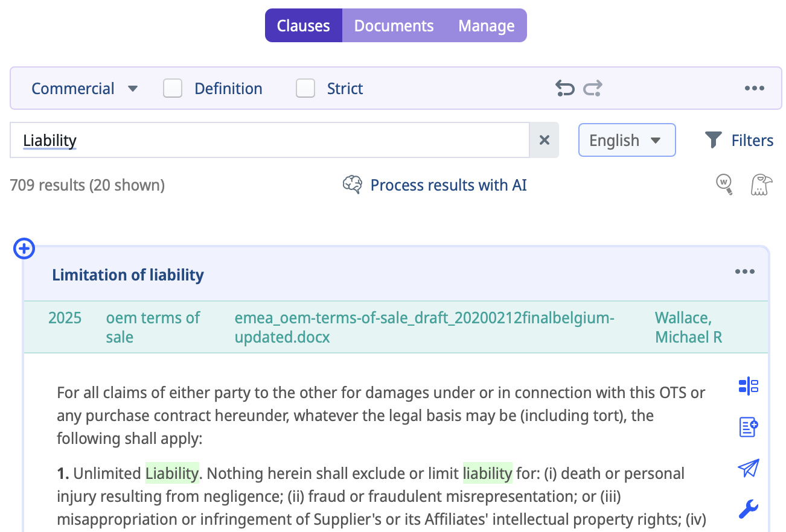Click the undo arrow icon
This screenshot has height=532, width=786.
(x=564, y=89)
